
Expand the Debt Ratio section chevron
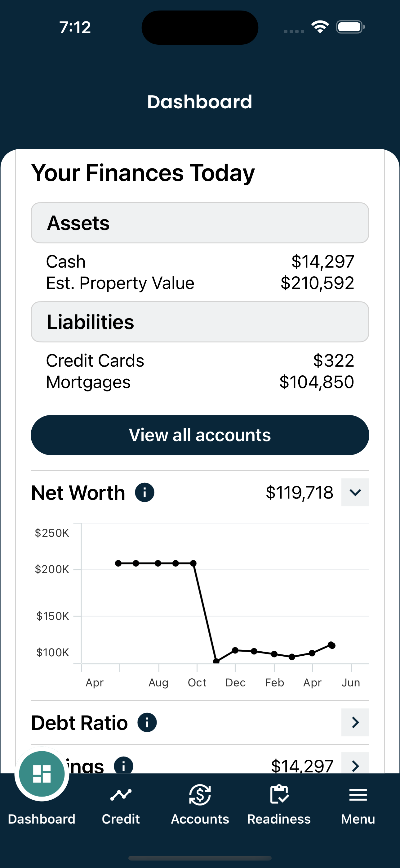(x=355, y=722)
